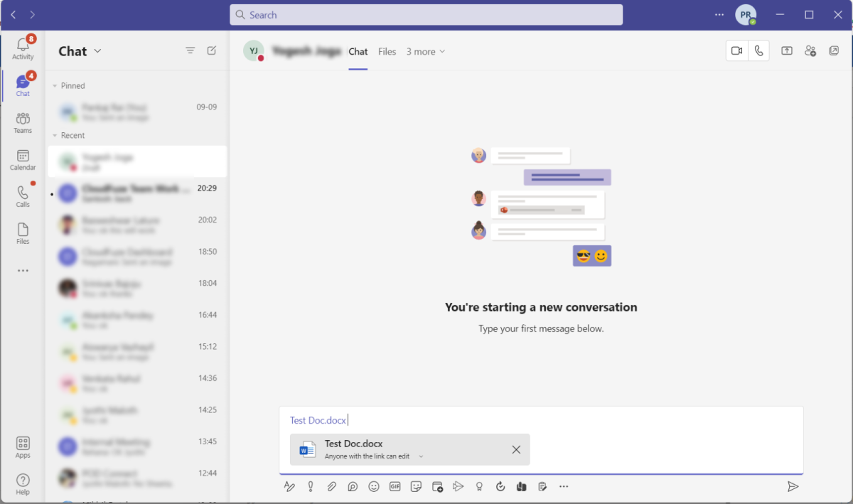Image resolution: width=853 pixels, height=504 pixels.
Task: Click the Search box at the top
Action: [426, 15]
